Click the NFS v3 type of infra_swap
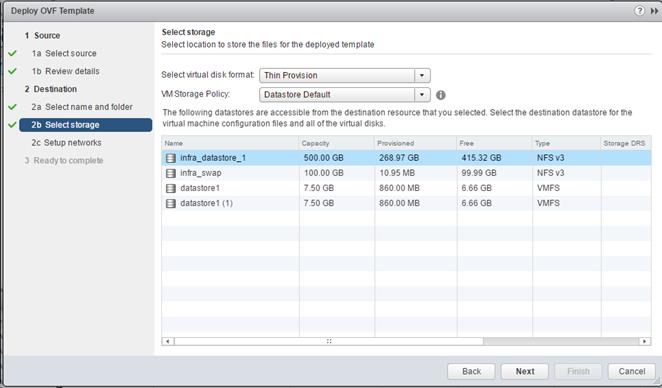Image resolution: width=662 pixels, height=388 pixels. tap(551, 173)
